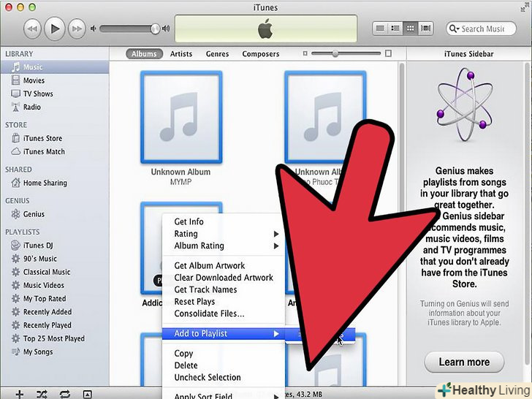Toggle repeat at the bottom bar
This screenshot has width=532, height=399.
click(x=65, y=394)
